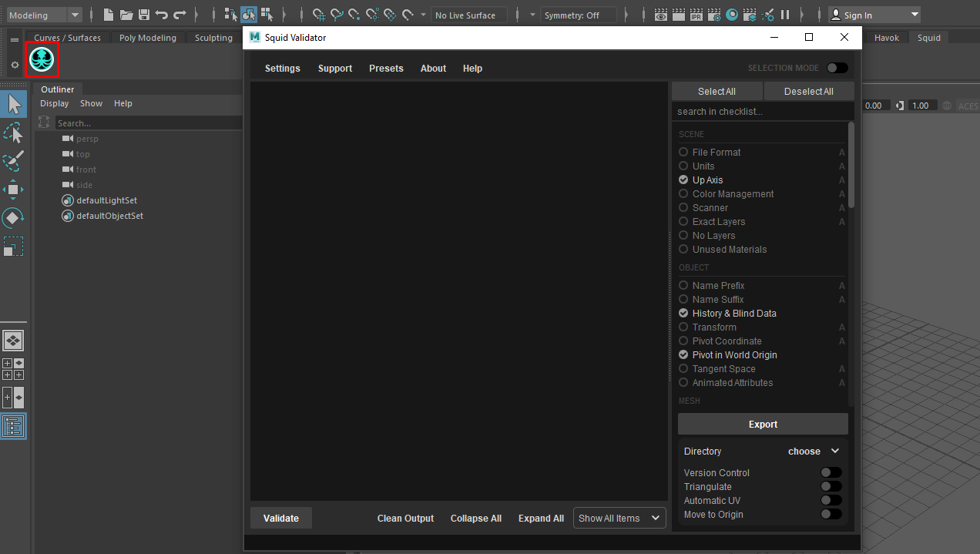
Task: Enable the File Format check
Action: (x=683, y=152)
